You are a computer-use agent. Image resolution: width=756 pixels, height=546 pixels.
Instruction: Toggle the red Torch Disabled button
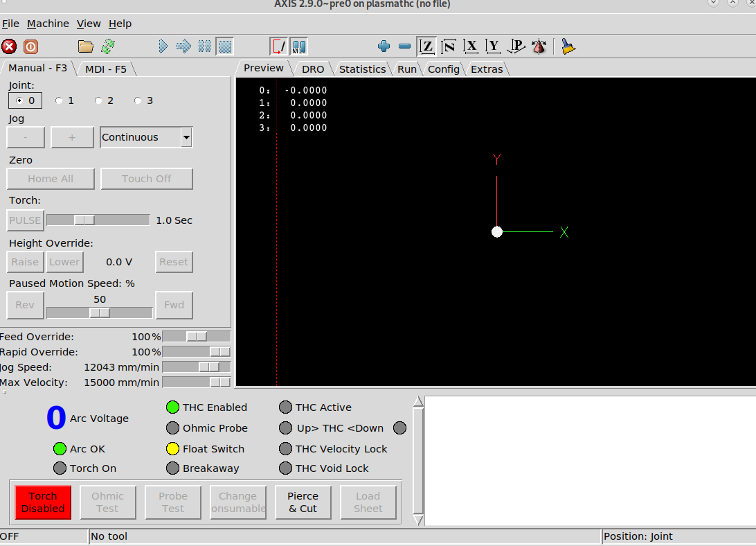click(43, 502)
